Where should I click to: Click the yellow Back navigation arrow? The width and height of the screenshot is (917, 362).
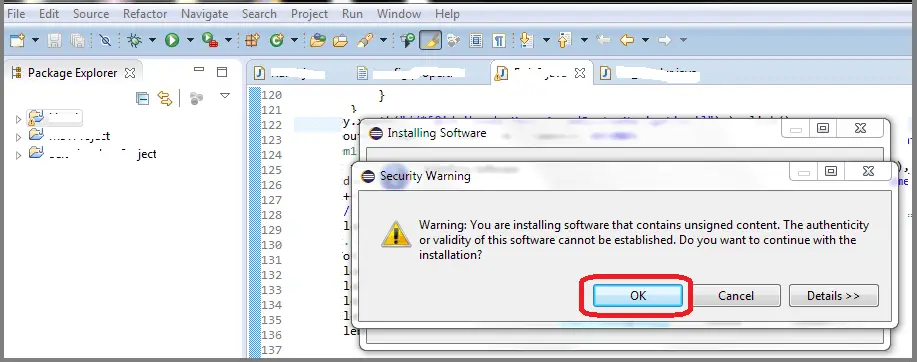626,40
